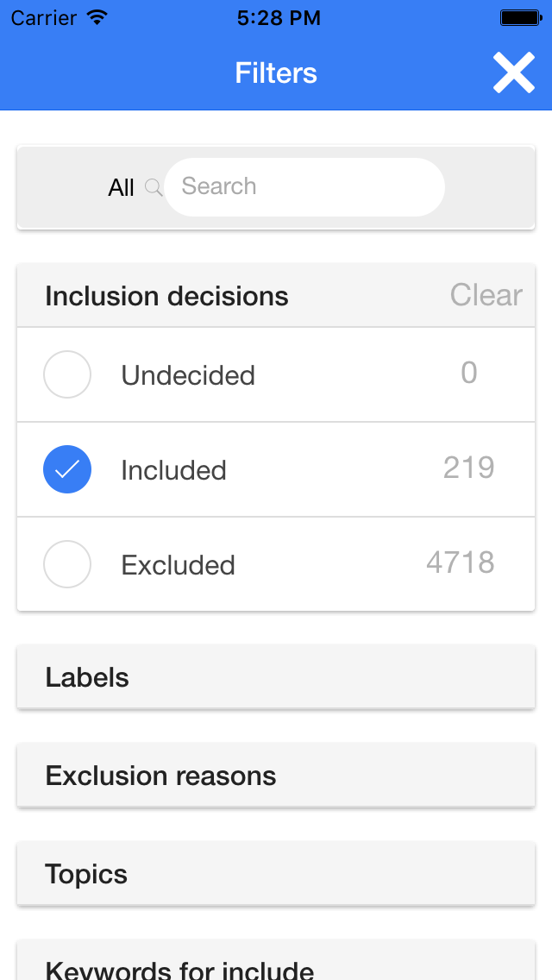Focus the Search text field
552x980 pixels.
tap(304, 187)
